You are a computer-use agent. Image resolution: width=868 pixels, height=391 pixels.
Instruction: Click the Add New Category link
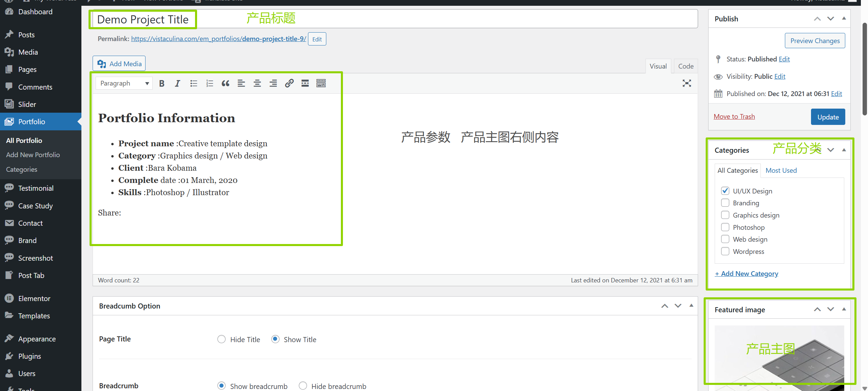tap(746, 274)
